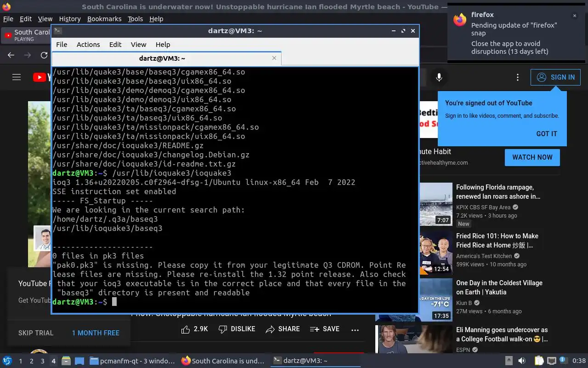Click America's Test Kitchen channel name

pyautogui.click(x=484, y=256)
